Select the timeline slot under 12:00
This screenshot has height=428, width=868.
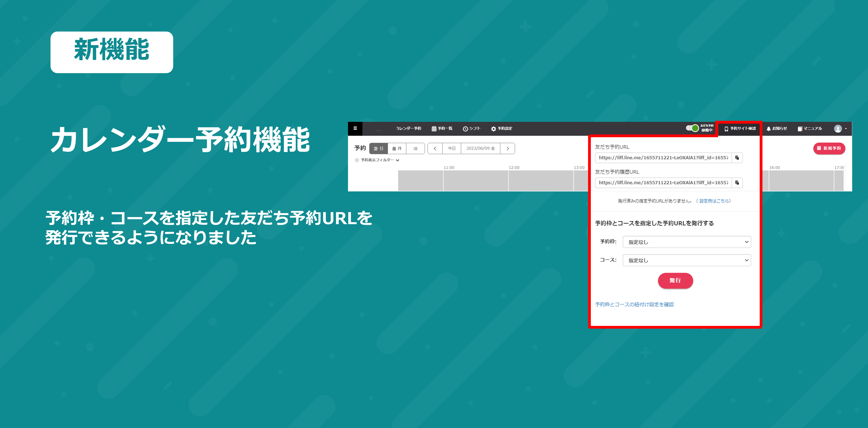pyautogui.click(x=541, y=181)
